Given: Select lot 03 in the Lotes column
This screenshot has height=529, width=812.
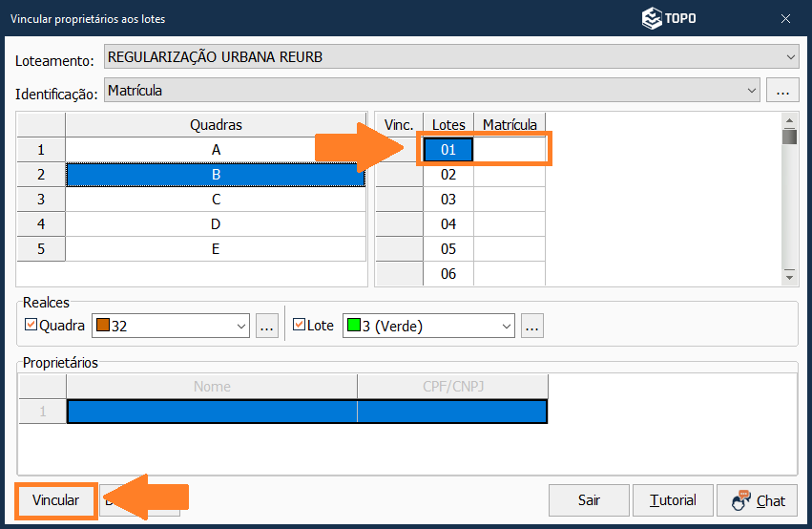Looking at the screenshot, I should click(448, 200).
